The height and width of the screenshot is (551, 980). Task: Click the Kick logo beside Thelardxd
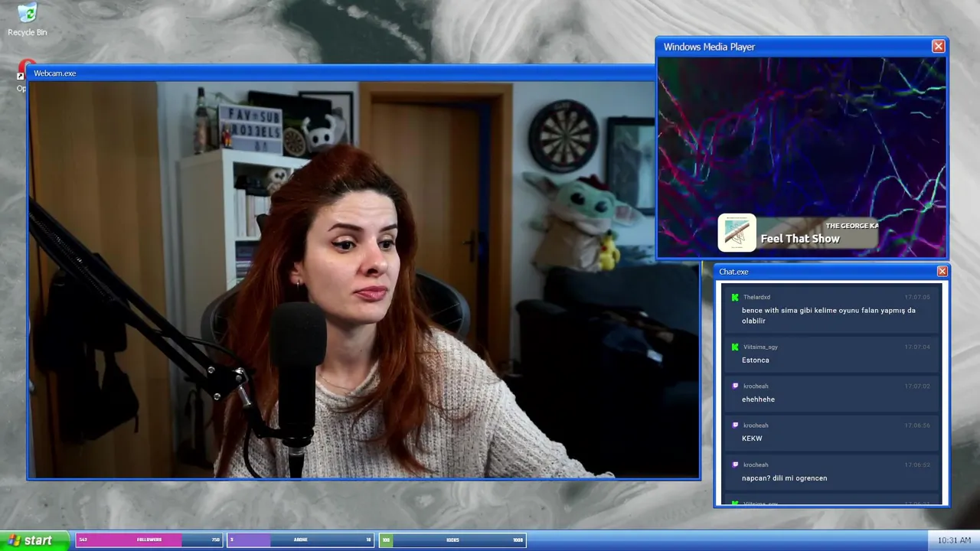(735, 297)
